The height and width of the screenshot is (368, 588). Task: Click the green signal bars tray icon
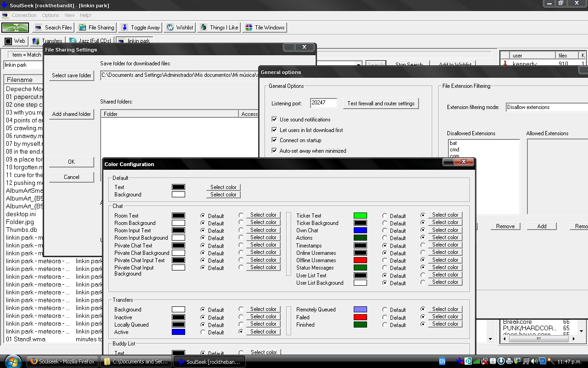click(476, 362)
